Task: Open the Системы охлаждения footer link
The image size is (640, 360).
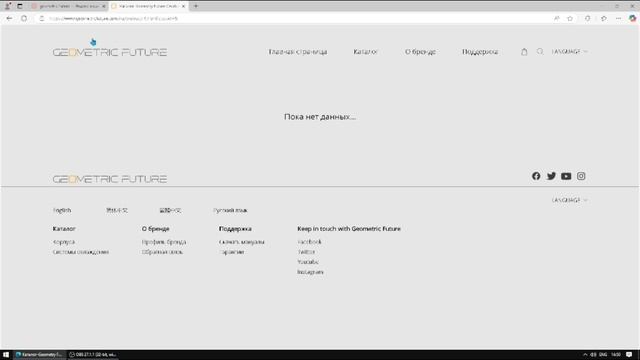Action: pos(81,252)
